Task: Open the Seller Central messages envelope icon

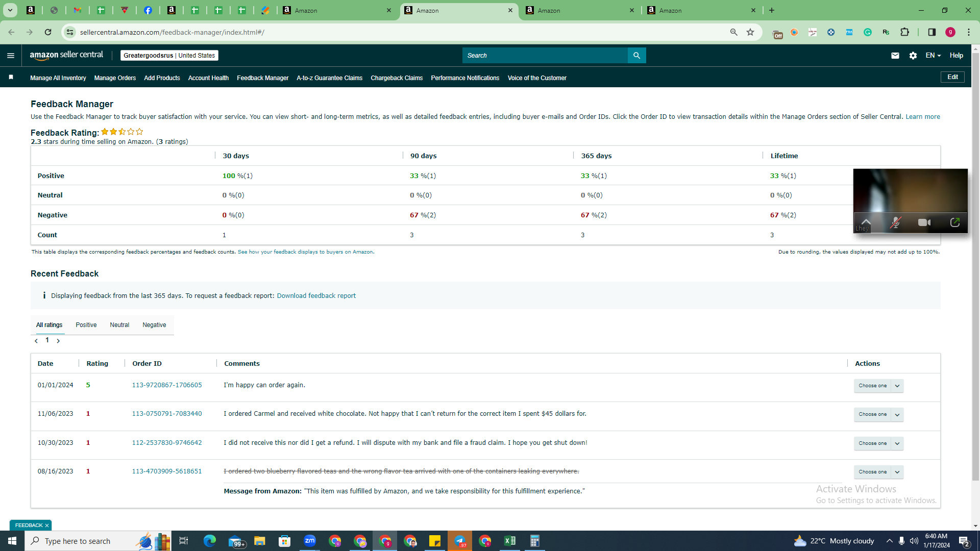Action: [895, 56]
